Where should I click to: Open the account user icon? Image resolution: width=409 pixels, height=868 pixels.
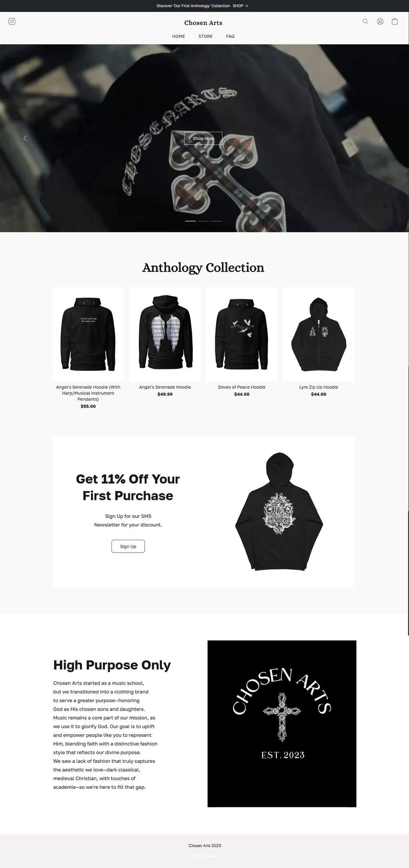coord(380,22)
